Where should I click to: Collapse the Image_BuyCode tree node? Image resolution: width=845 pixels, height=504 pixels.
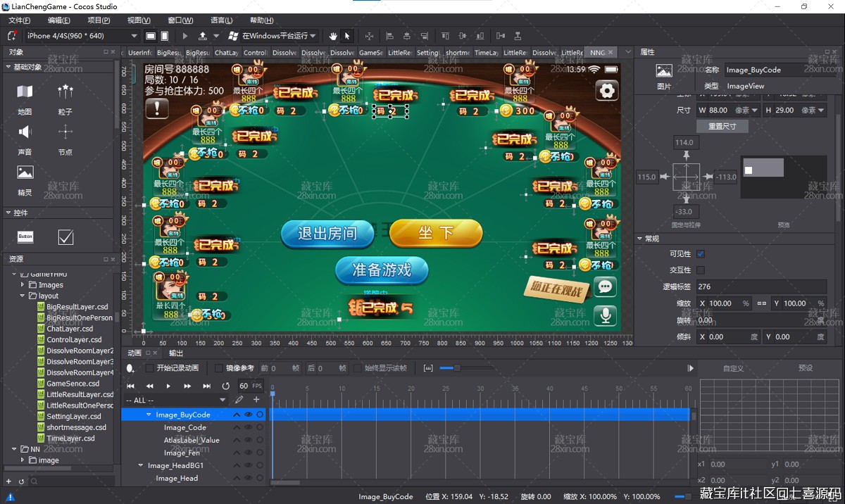149,415
